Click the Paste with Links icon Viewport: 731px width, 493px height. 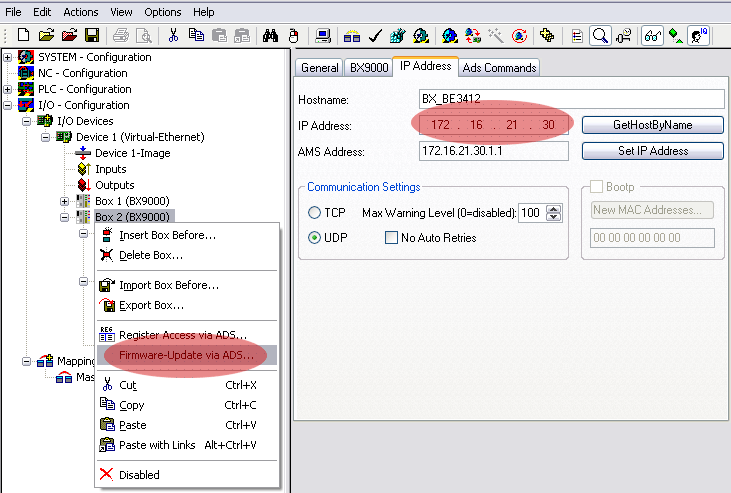(x=107, y=444)
